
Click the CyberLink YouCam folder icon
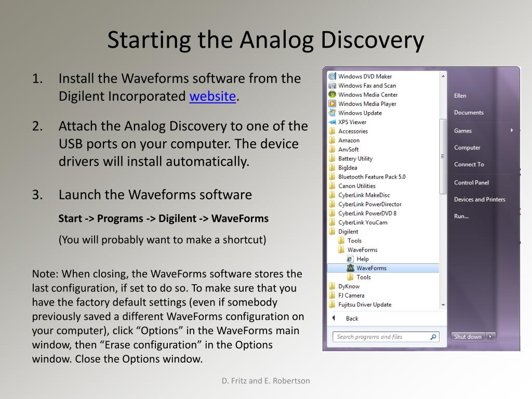332,222
